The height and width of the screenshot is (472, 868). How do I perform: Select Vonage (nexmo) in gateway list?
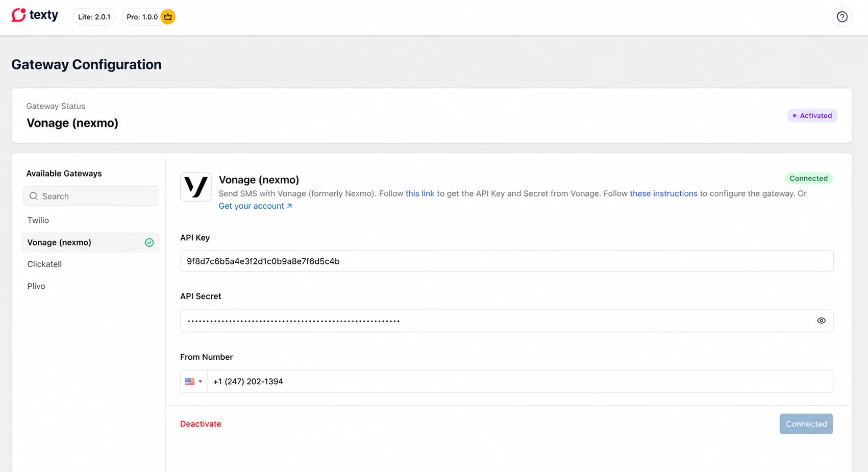coord(90,242)
